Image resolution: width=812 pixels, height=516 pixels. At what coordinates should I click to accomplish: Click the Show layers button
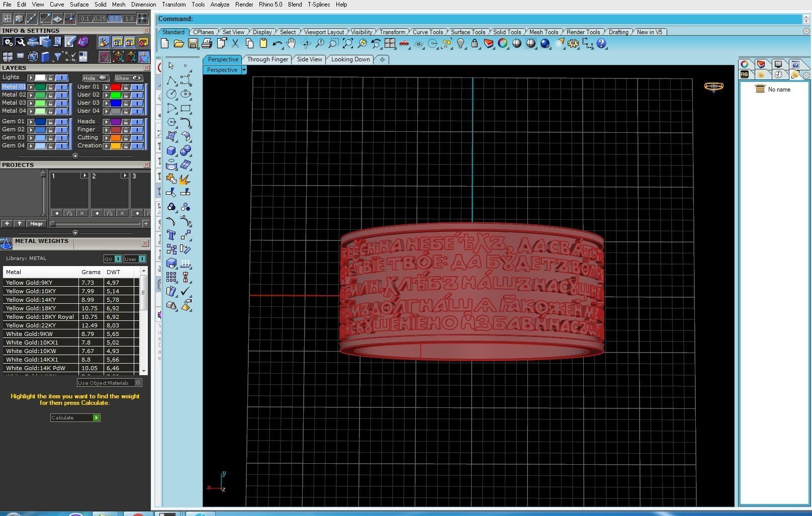point(128,78)
